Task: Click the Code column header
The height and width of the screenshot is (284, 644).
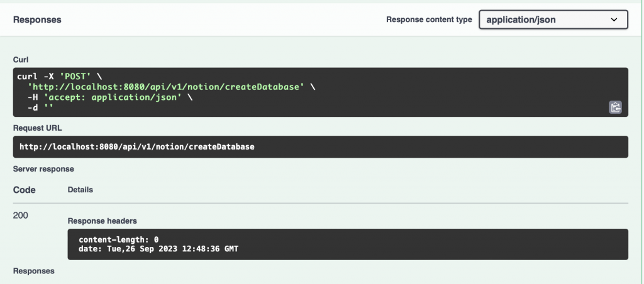Action: 25,190
